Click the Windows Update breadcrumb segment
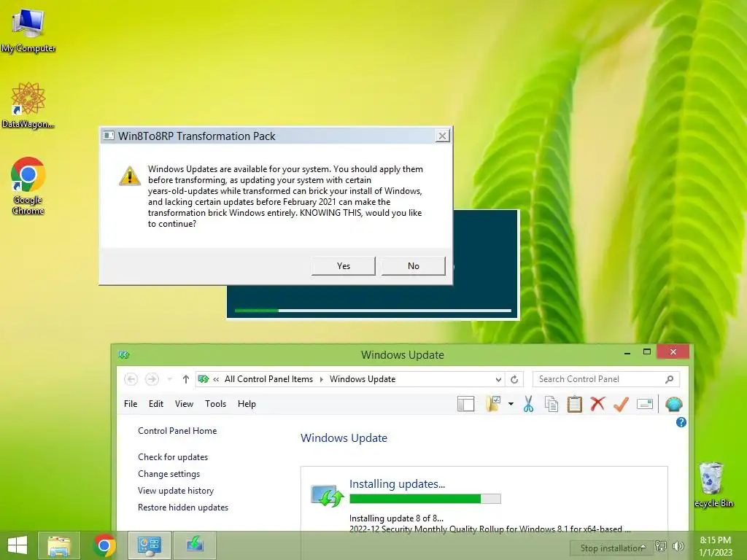The height and width of the screenshot is (560, 747). point(362,379)
